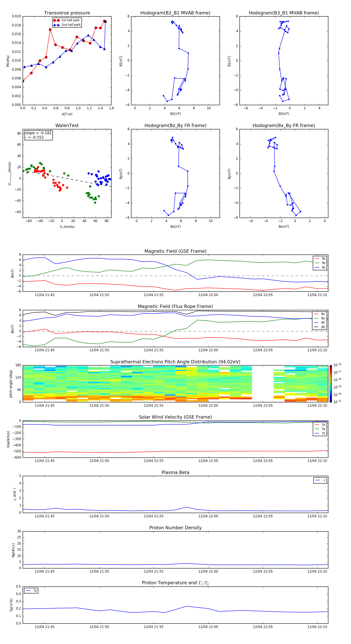351x644 pixels.
Task: Click '12/04 21:45' tick under GSE field plot
Action: [44, 295]
